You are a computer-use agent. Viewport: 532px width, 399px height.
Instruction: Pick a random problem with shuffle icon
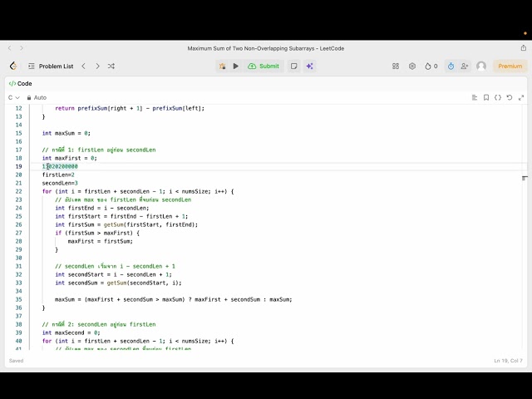tap(111, 66)
